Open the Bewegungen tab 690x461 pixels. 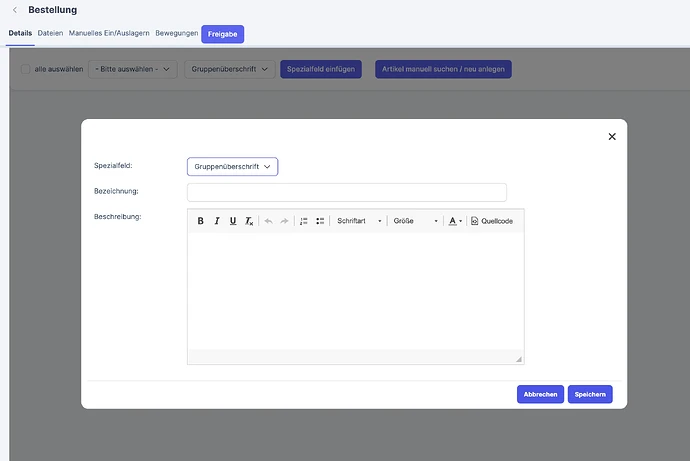click(x=176, y=33)
